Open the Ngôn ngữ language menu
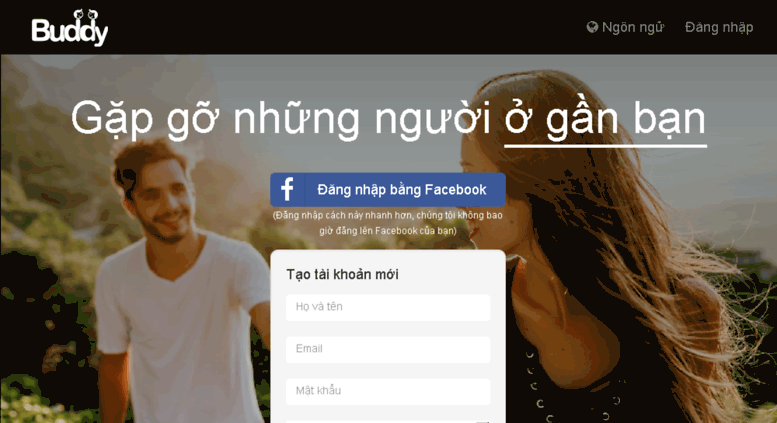Screen dimensions: 777x423 point(625,27)
